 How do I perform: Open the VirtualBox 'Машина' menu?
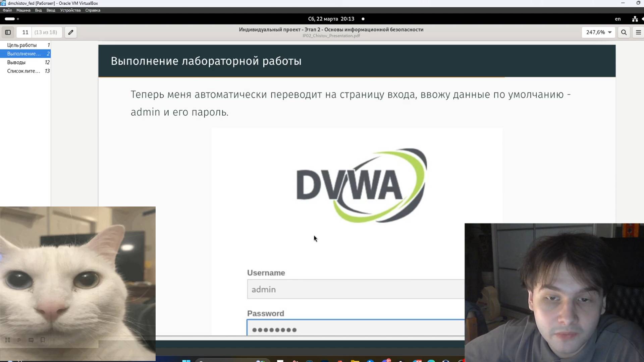coord(23,10)
